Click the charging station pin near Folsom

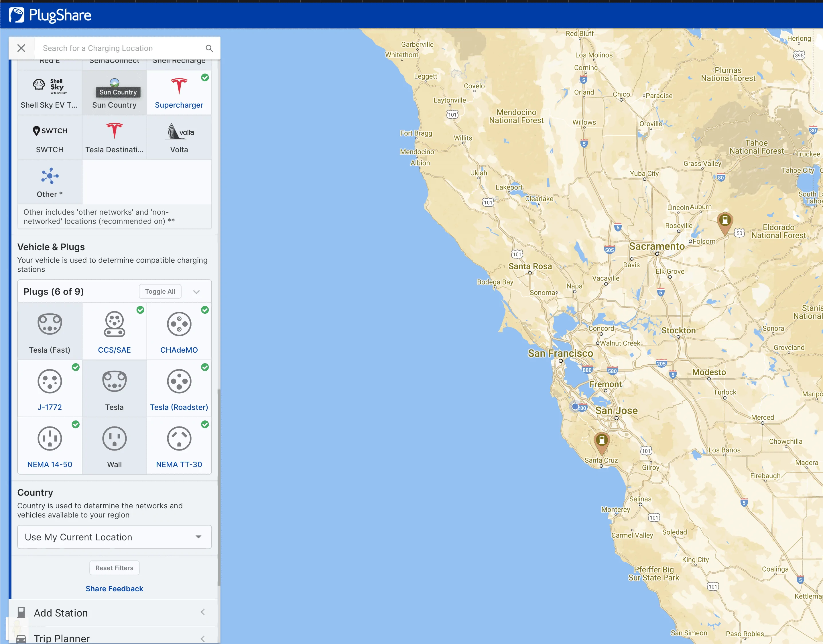724,223
